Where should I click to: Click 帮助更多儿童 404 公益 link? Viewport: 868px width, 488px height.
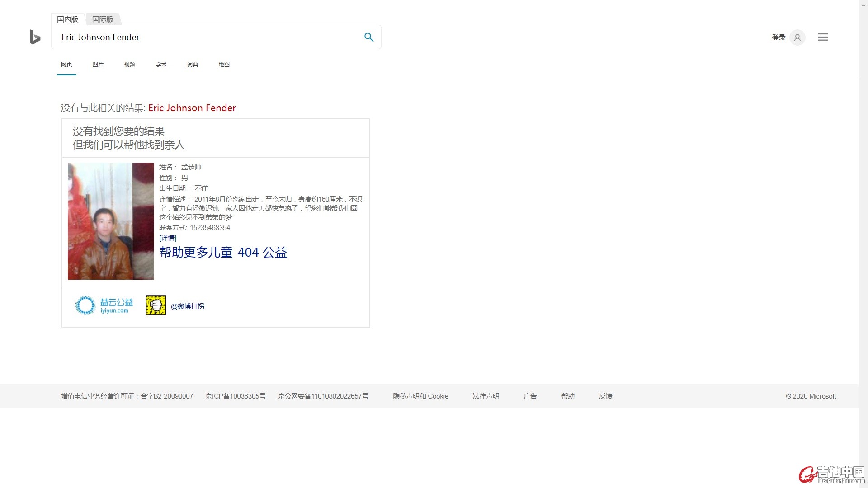(x=223, y=252)
